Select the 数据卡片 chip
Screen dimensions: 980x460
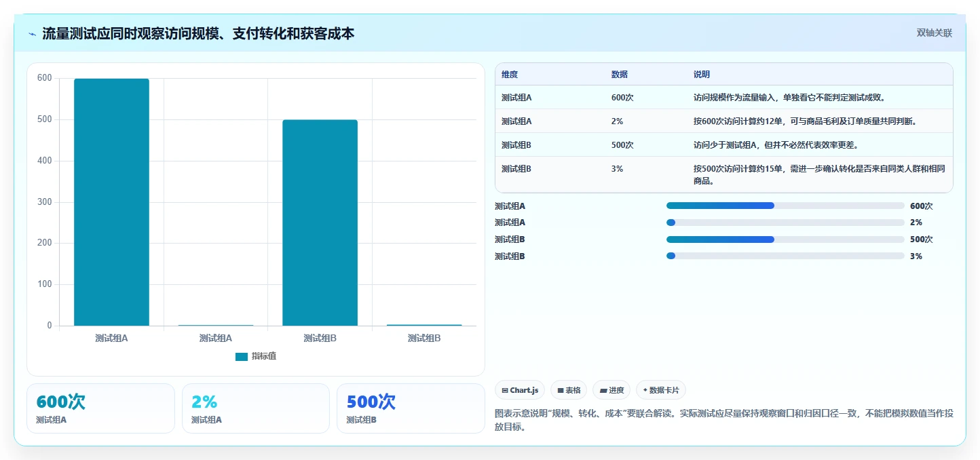pos(661,390)
